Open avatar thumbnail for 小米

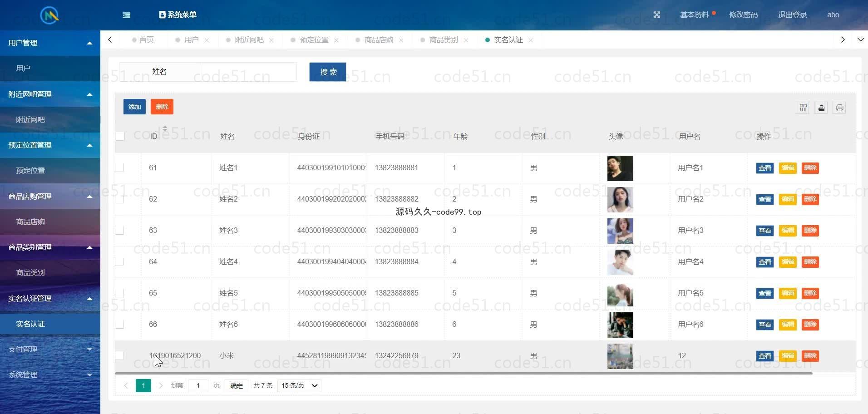click(620, 356)
